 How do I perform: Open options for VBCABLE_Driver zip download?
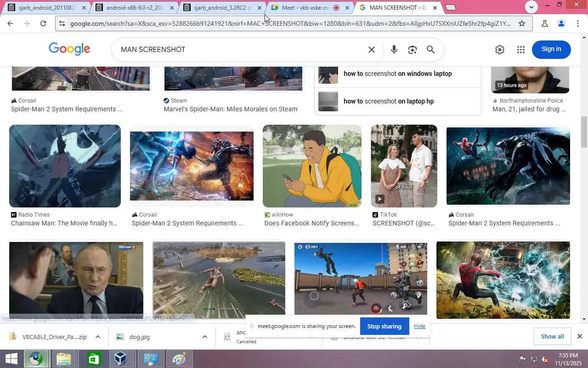point(98,337)
